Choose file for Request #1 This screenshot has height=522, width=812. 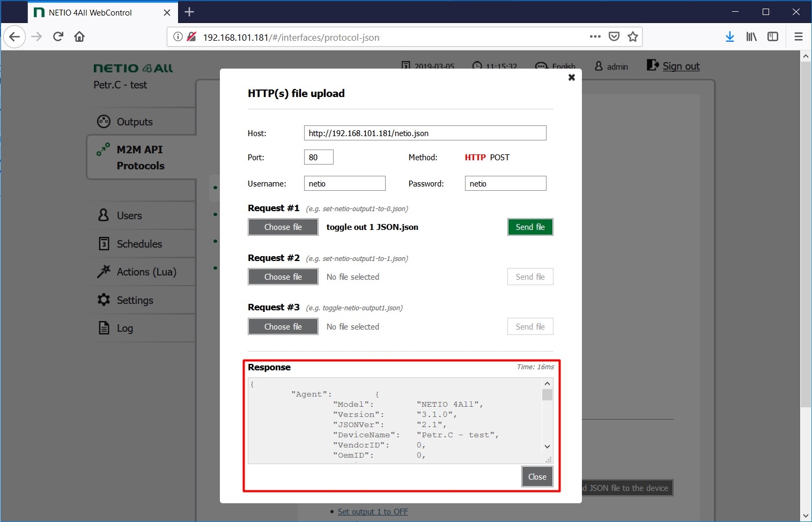[283, 227]
